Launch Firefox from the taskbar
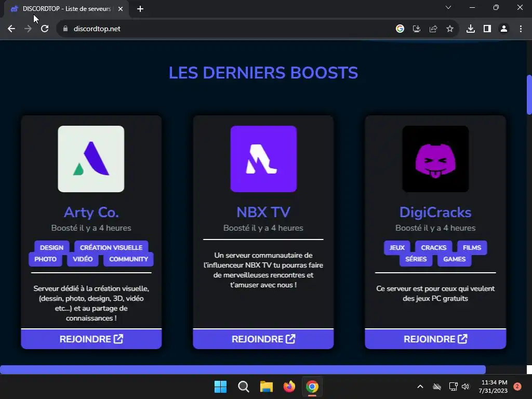Screen dimensions: 532x399 pos(289,387)
